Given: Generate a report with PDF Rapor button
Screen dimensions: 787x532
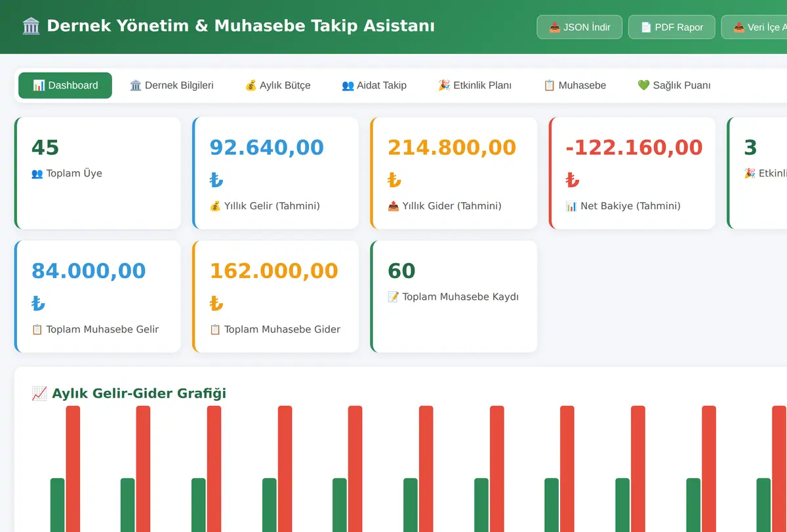Looking at the screenshot, I should pos(672,27).
